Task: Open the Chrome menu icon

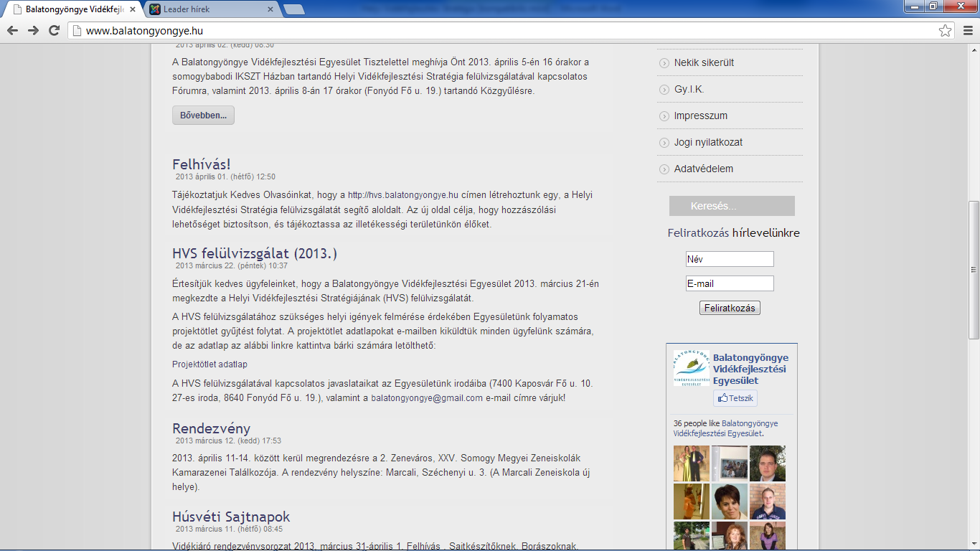Action: pyautogui.click(x=967, y=31)
